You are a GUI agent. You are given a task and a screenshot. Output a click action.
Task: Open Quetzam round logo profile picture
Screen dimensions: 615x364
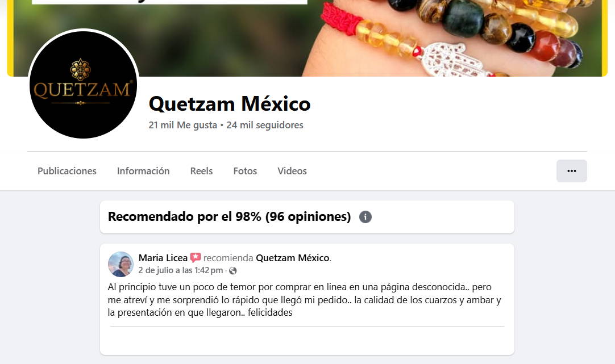(x=83, y=84)
